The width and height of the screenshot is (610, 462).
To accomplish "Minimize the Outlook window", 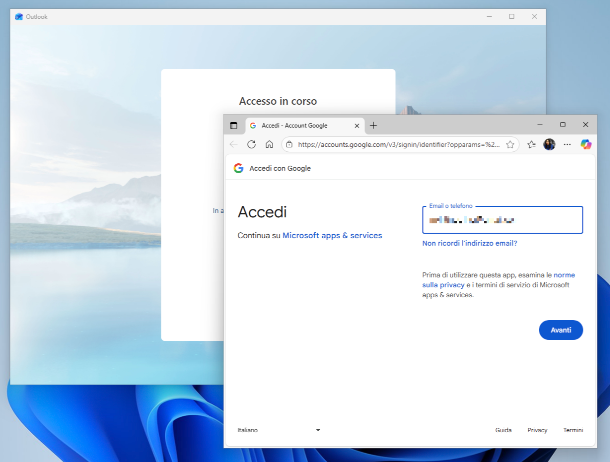I will [489, 17].
